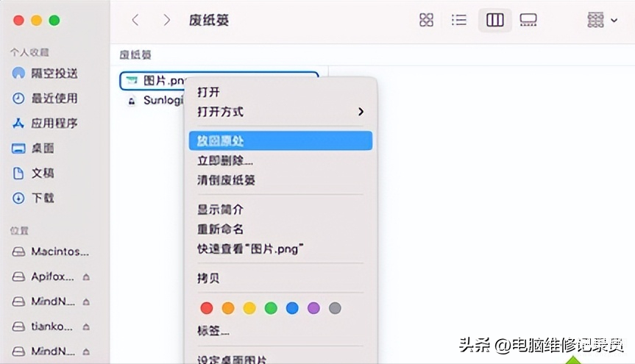
Task: Open 下载 in sidebar
Action: [x=33, y=198]
